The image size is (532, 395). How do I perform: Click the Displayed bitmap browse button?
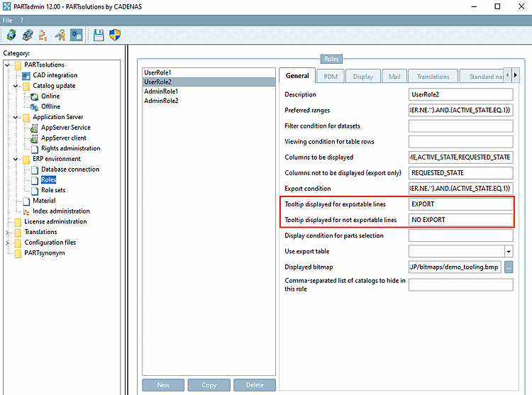(509, 267)
